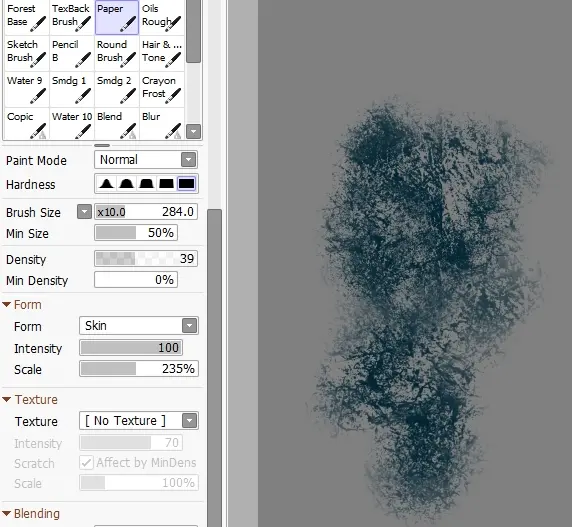This screenshot has width=572, height=527.
Task: Choose the softest hardness shape
Action: [x=107, y=183]
